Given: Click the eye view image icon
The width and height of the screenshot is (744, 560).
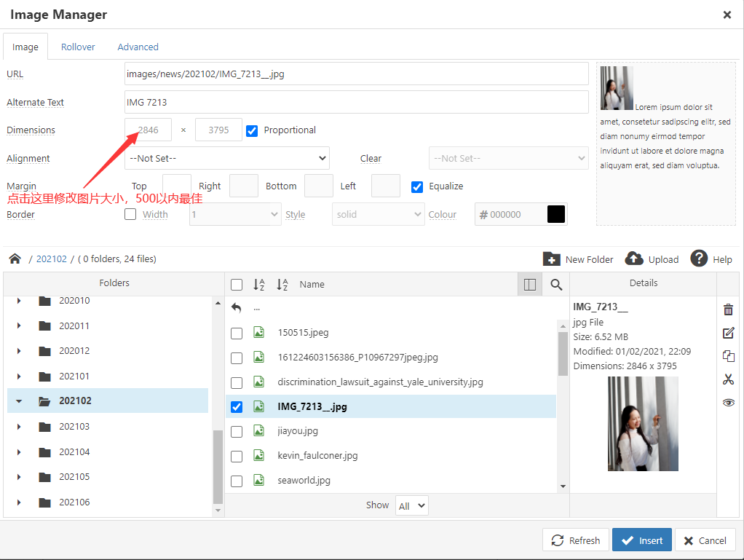Looking at the screenshot, I should pyautogui.click(x=728, y=402).
